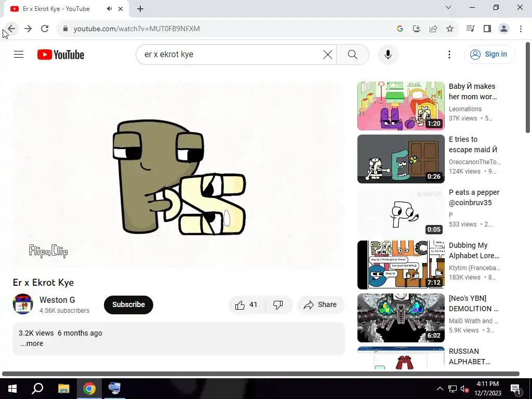532x399 pixels.
Task: Open File Explorer from taskbar
Action: pyautogui.click(x=63, y=389)
